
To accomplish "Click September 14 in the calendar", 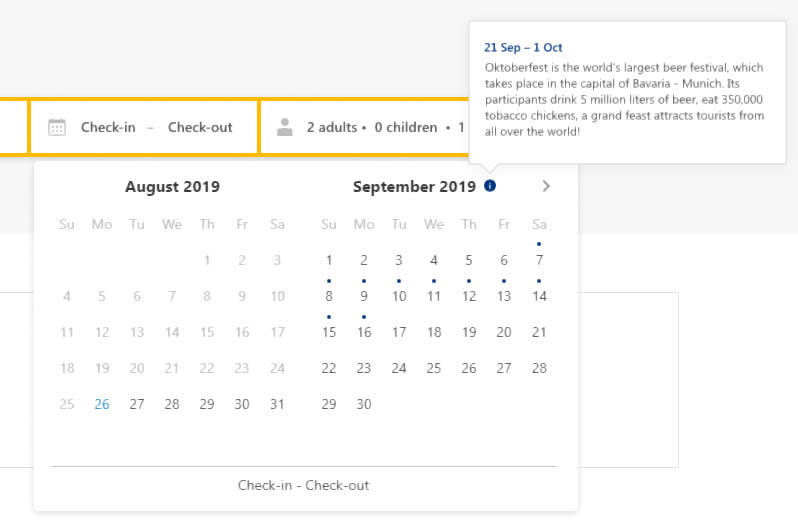I will [539, 296].
